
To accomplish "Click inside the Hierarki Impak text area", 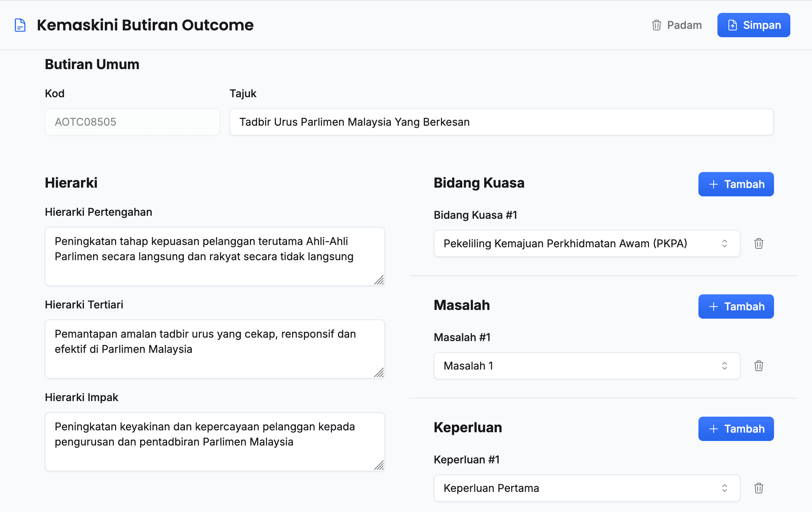I will [x=215, y=442].
